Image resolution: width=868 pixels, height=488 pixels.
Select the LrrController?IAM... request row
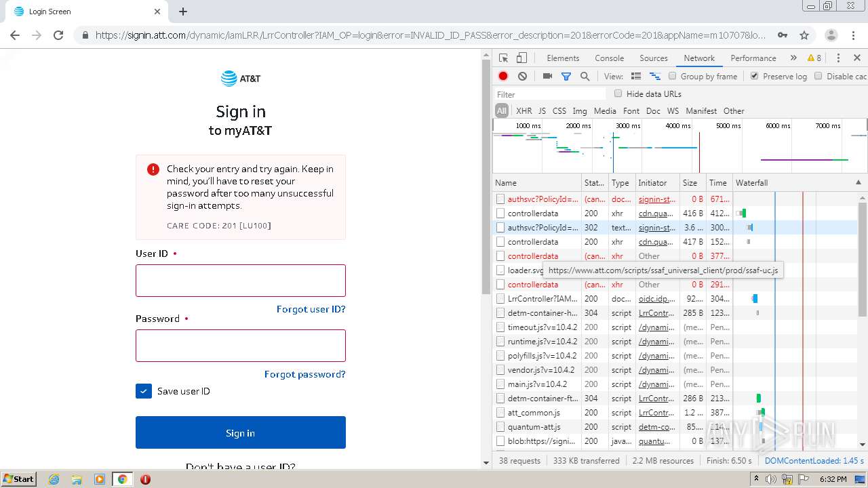tap(675, 299)
